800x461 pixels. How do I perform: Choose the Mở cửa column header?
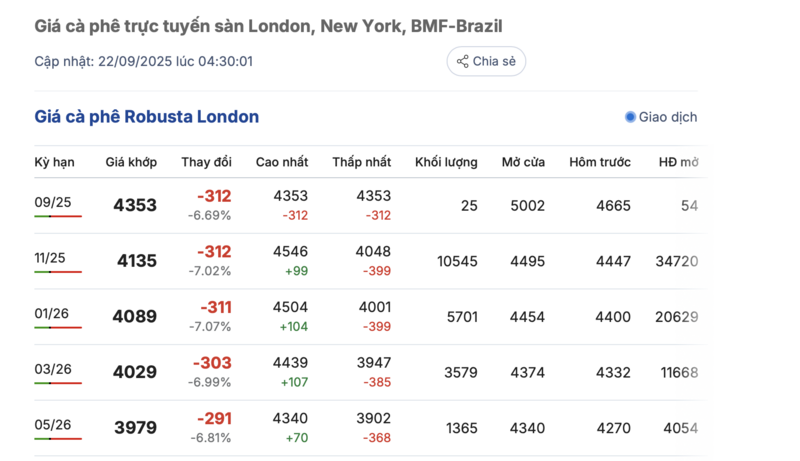click(x=523, y=162)
